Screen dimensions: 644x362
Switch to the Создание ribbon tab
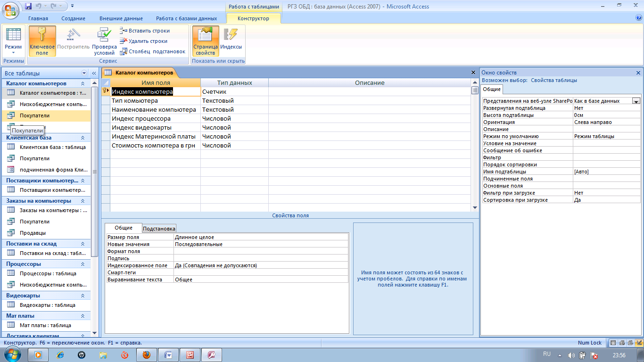[x=74, y=18]
